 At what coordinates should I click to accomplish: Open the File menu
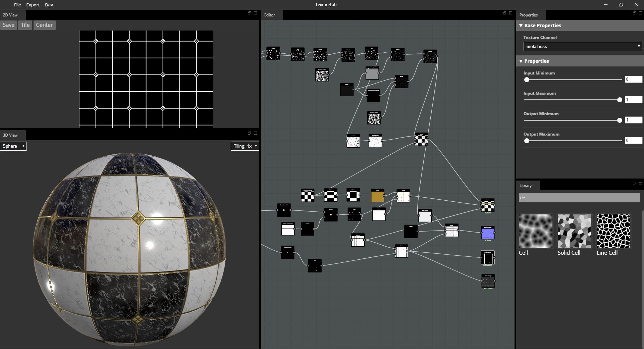pos(17,5)
